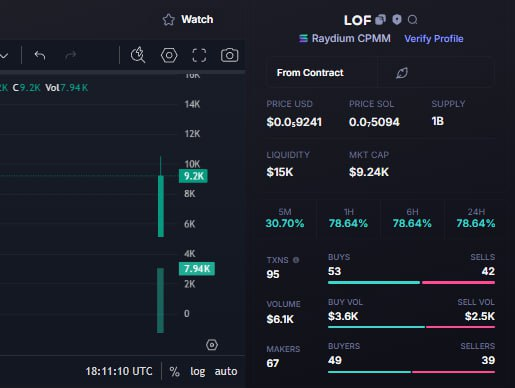Click the MKT CAP value $9.24K
The image size is (515, 388).
(x=369, y=172)
